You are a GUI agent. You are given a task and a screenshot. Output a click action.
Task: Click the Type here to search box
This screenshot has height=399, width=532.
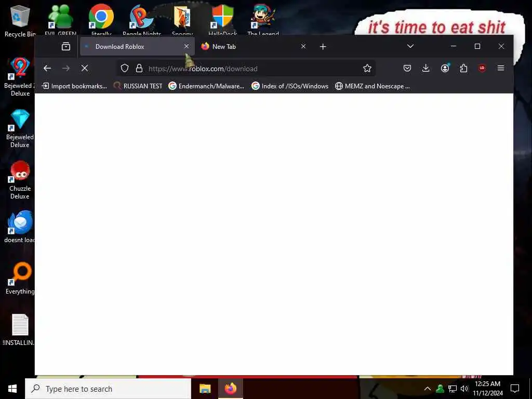[x=108, y=389]
